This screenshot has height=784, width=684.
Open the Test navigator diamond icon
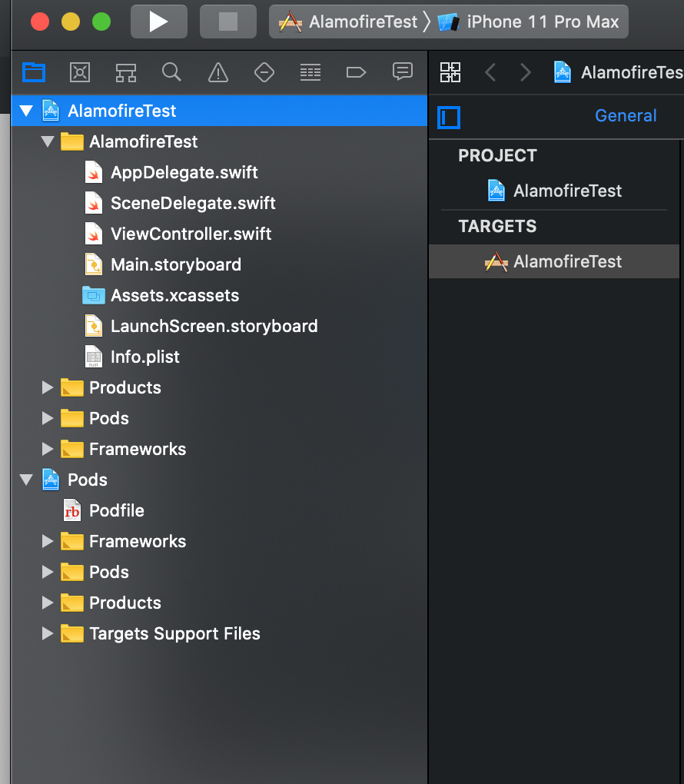[264, 72]
